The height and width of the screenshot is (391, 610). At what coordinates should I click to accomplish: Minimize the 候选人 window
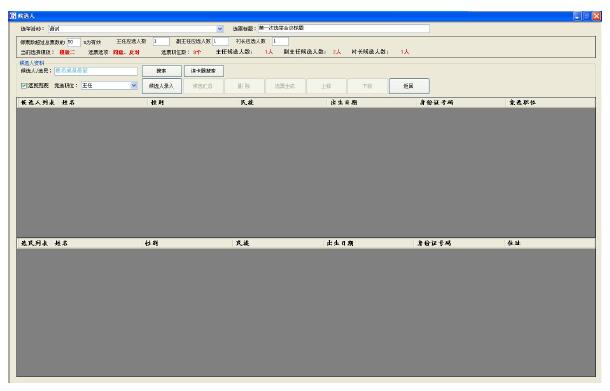click(577, 16)
